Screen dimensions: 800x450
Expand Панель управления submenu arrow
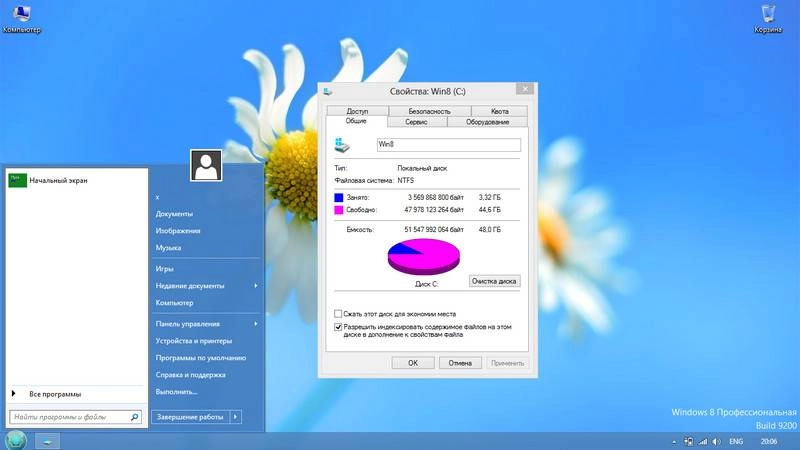tap(256, 323)
